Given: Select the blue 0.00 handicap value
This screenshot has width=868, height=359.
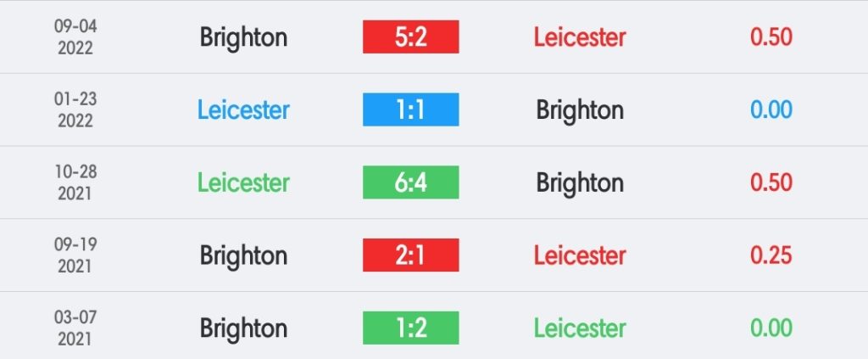Looking at the screenshot, I should click(771, 109).
